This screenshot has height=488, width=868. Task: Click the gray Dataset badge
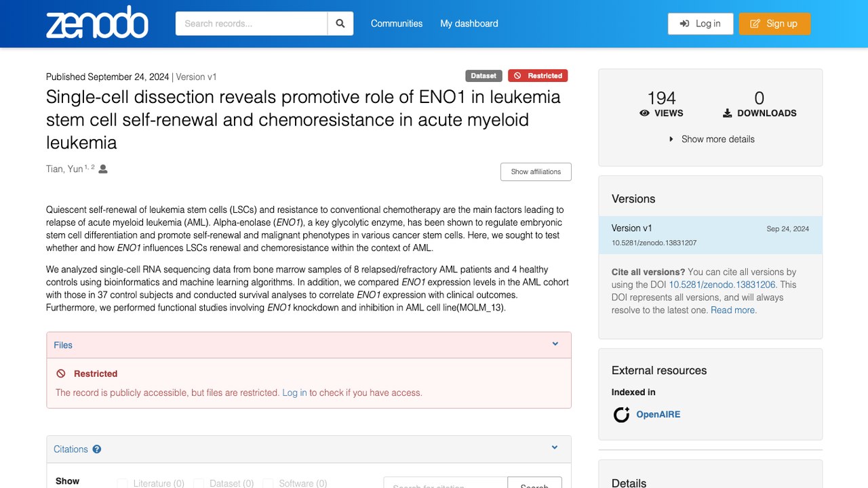click(x=484, y=76)
